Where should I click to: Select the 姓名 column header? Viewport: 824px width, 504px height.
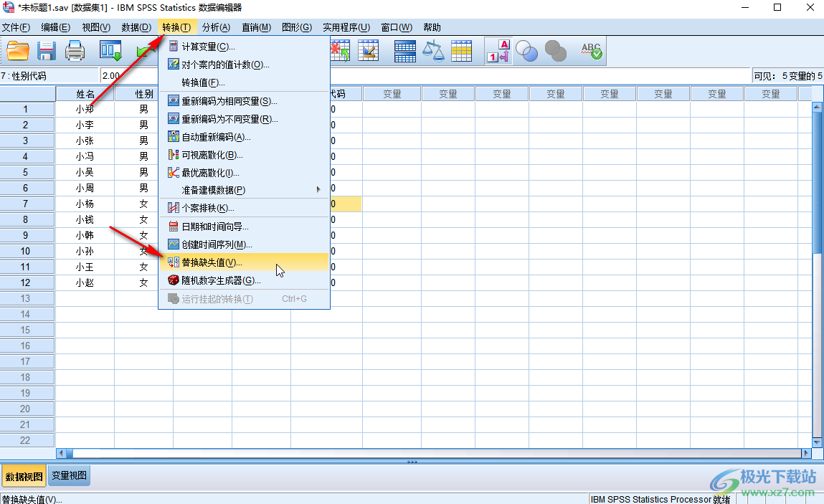[85, 94]
